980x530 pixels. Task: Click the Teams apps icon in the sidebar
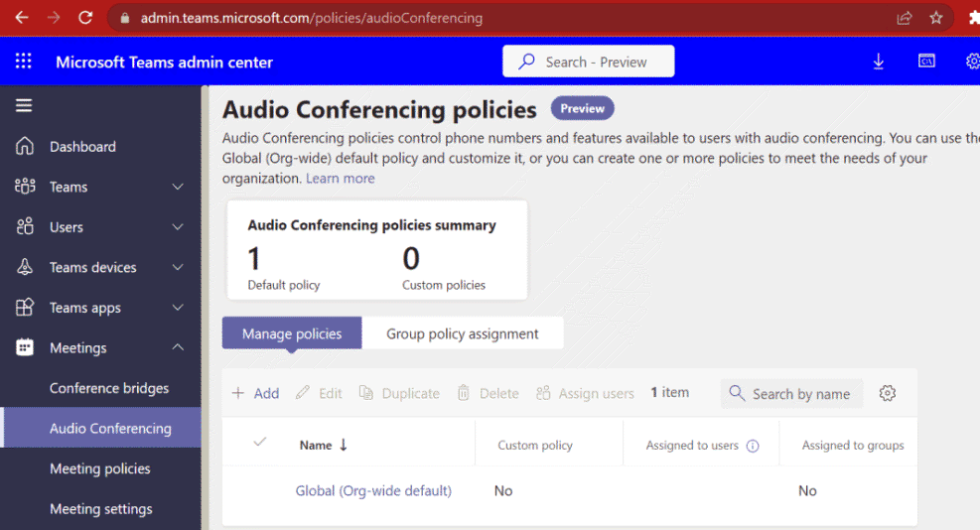point(25,307)
